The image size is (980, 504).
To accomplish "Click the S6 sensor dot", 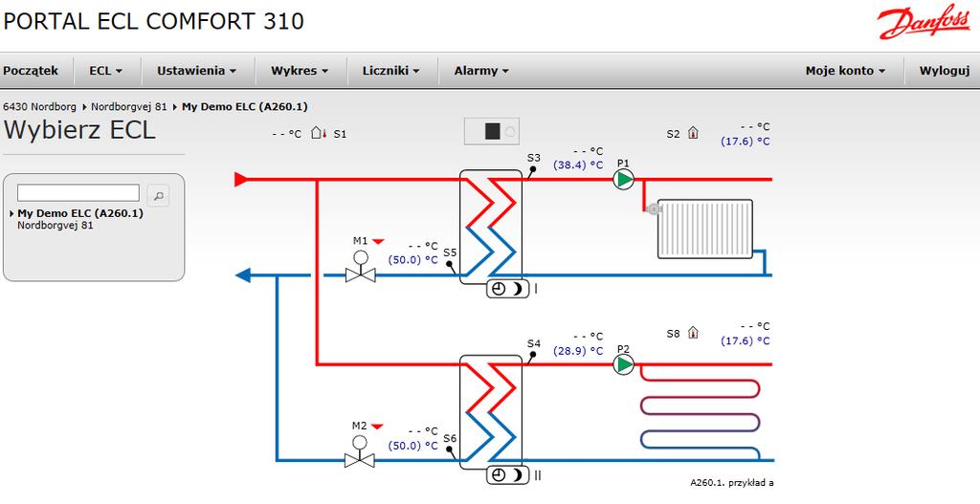I will click(449, 449).
